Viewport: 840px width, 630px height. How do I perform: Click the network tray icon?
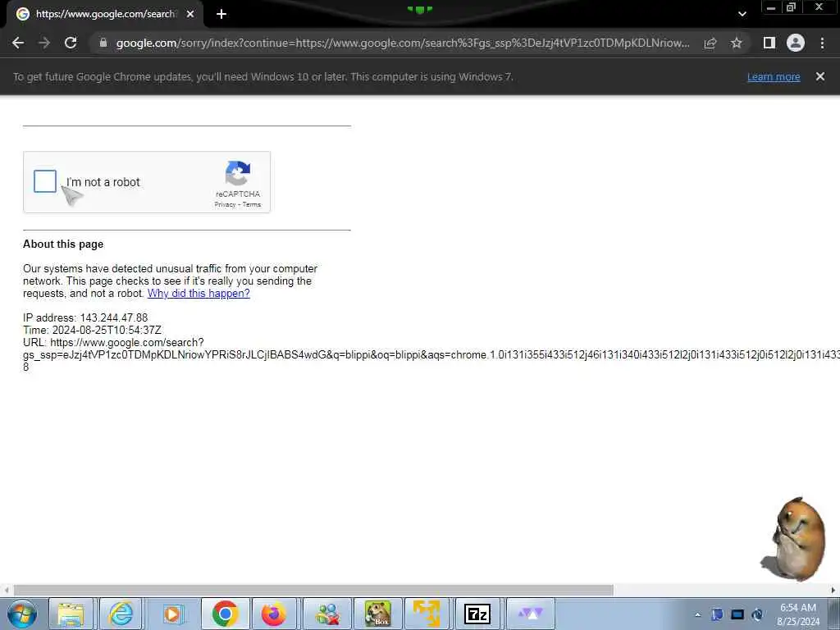[x=737, y=614]
